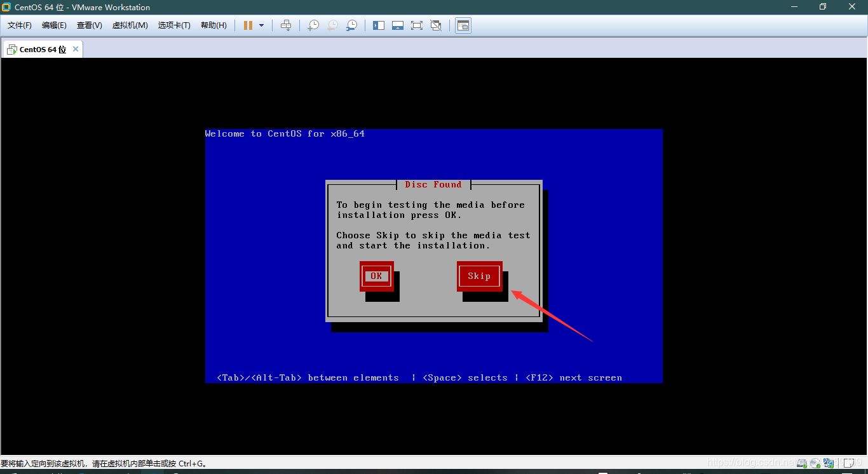868x474 pixels.
Task: Click the send Ctrl+Alt+Del toolbar icon
Action: click(x=286, y=25)
